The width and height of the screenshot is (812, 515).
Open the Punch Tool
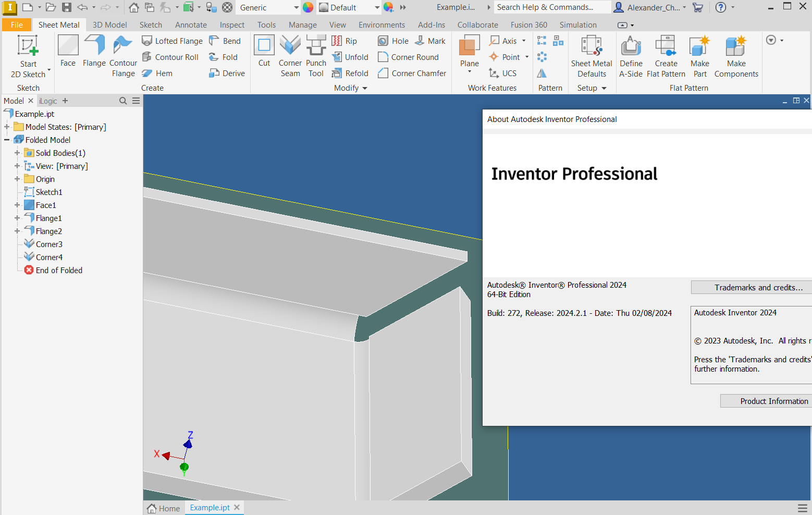click(316, 55)
